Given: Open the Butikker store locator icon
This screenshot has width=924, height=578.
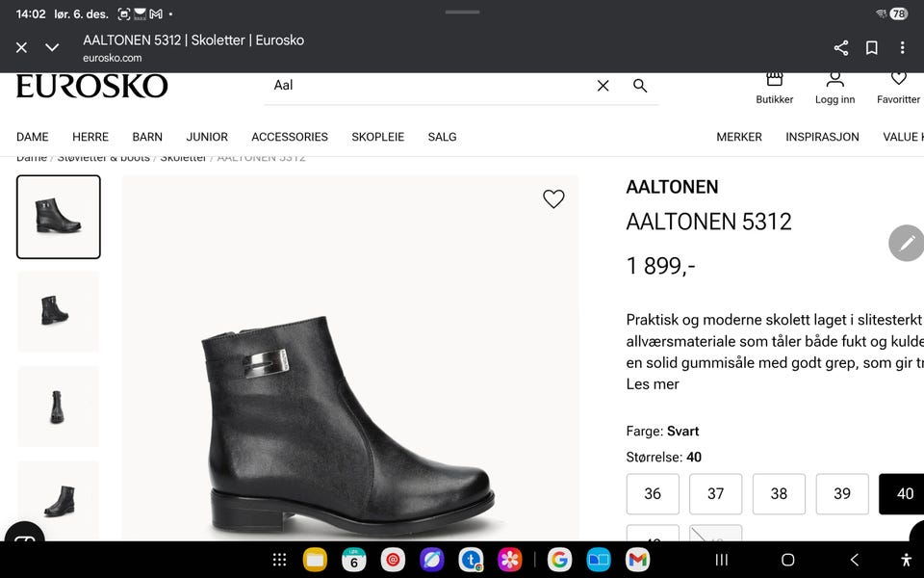Looking at the screenshot, I should [x=775, y=84].
